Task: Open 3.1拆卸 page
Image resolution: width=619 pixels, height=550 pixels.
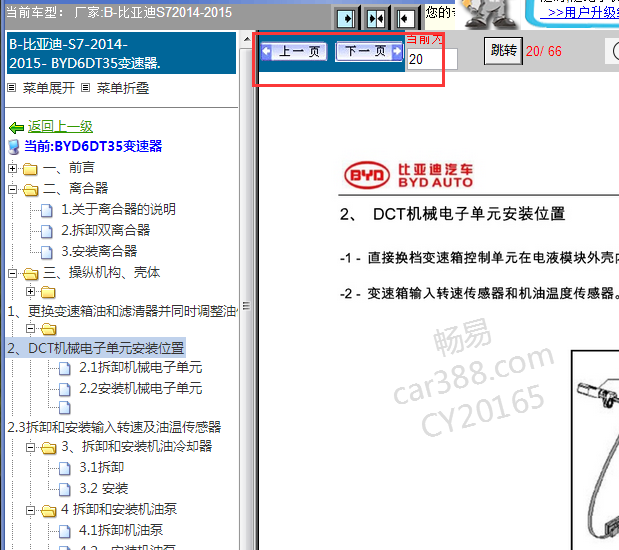Action: click(101, 467)
